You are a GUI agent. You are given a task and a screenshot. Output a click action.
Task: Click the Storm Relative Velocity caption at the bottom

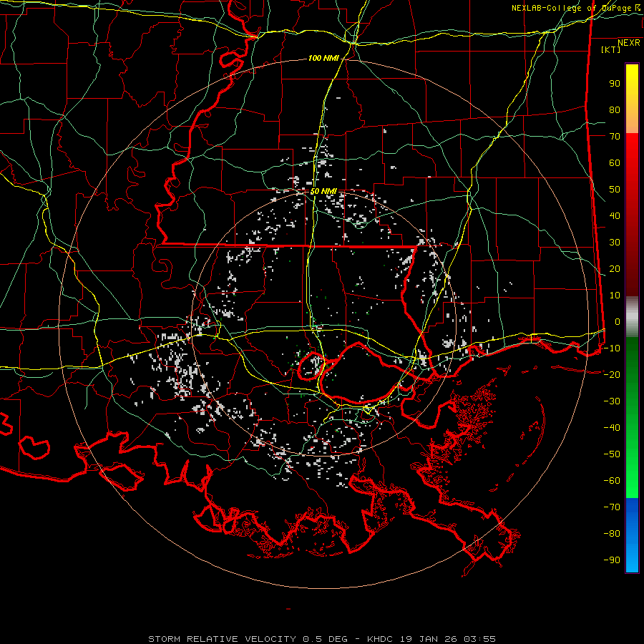[321, 639]
